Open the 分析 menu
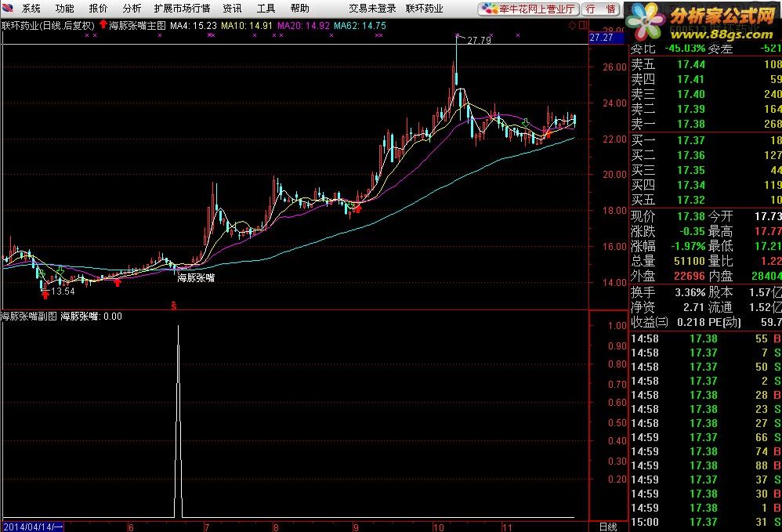Screen dimensions: 782x532 tap(132, 9)
